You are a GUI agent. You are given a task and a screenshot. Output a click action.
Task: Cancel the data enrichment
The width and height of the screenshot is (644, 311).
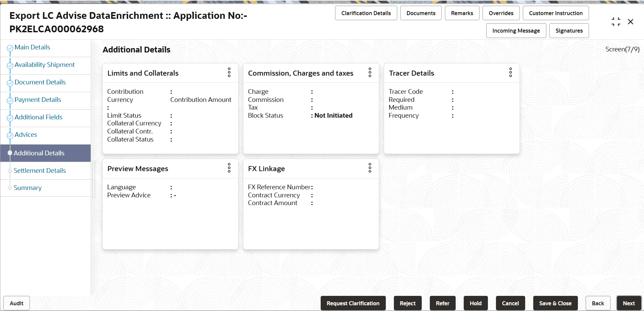tap(510, 303)
